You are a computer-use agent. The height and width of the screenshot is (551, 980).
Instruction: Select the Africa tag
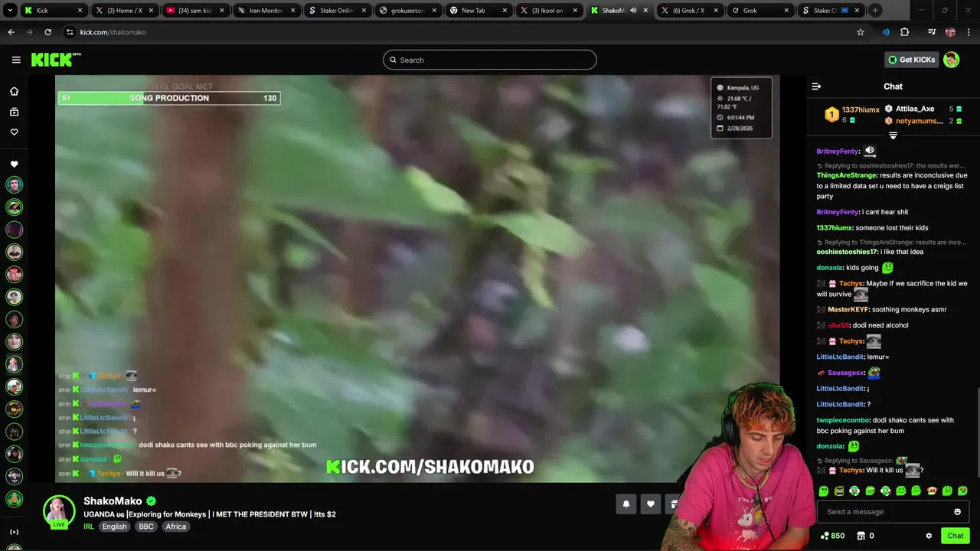[176, 527]
